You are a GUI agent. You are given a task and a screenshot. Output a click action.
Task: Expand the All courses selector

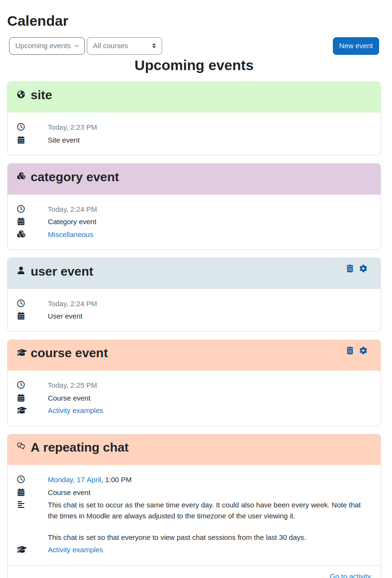pos(124,46)
